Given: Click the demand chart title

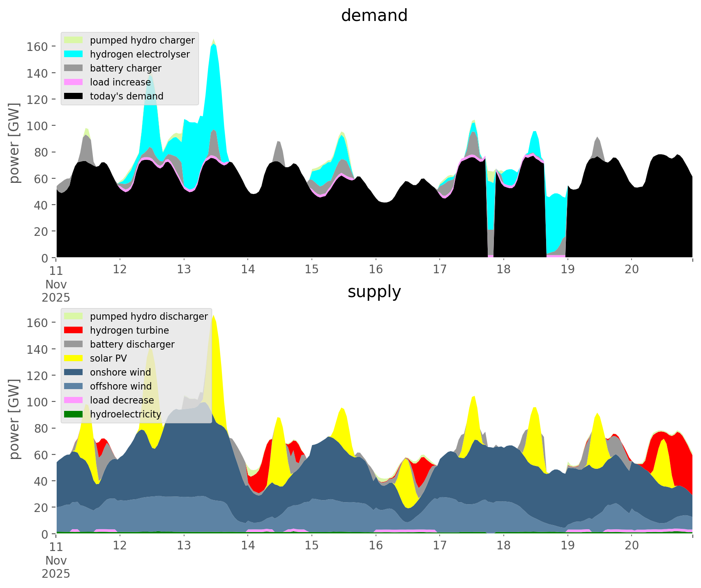Looking at the screenshot, I should pos(374,16).
